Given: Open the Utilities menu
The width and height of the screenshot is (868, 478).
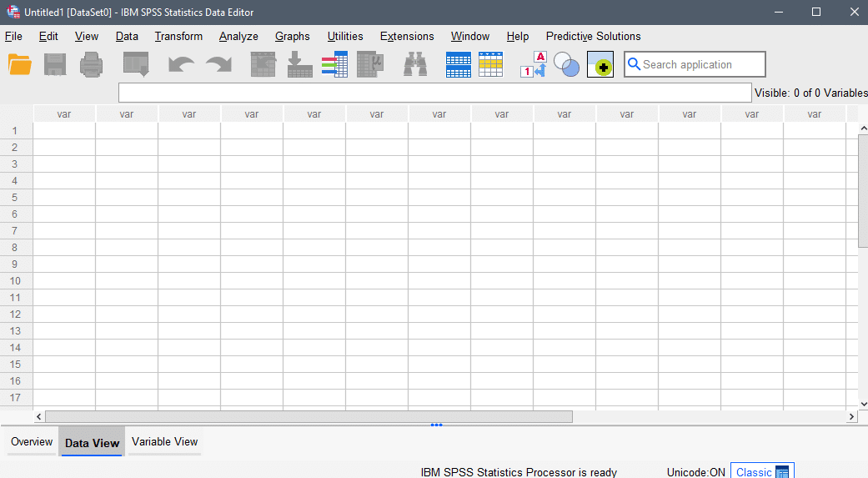Looking at the screenshot, I should [345, 37].
